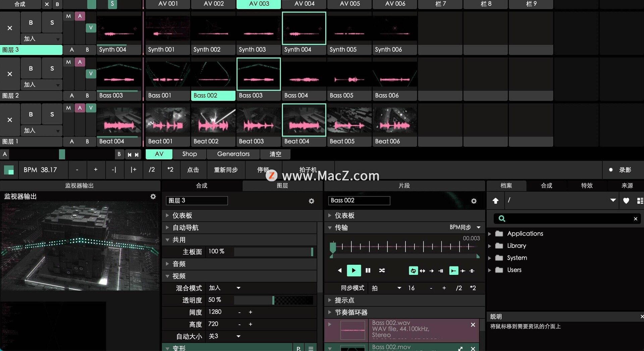Open the 混合模式 blend mode dropdown

pyautogui.click(x=238, y=288)
